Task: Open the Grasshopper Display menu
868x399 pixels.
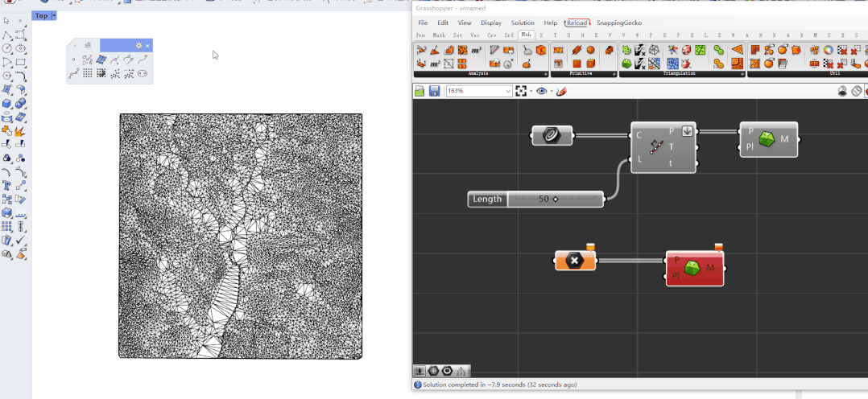Action: click(491, 23)
